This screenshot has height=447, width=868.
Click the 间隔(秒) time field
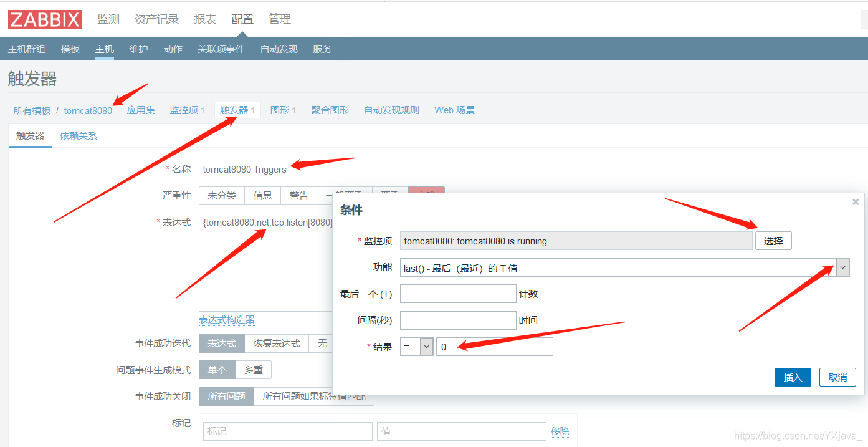click(x=458, y=320)
